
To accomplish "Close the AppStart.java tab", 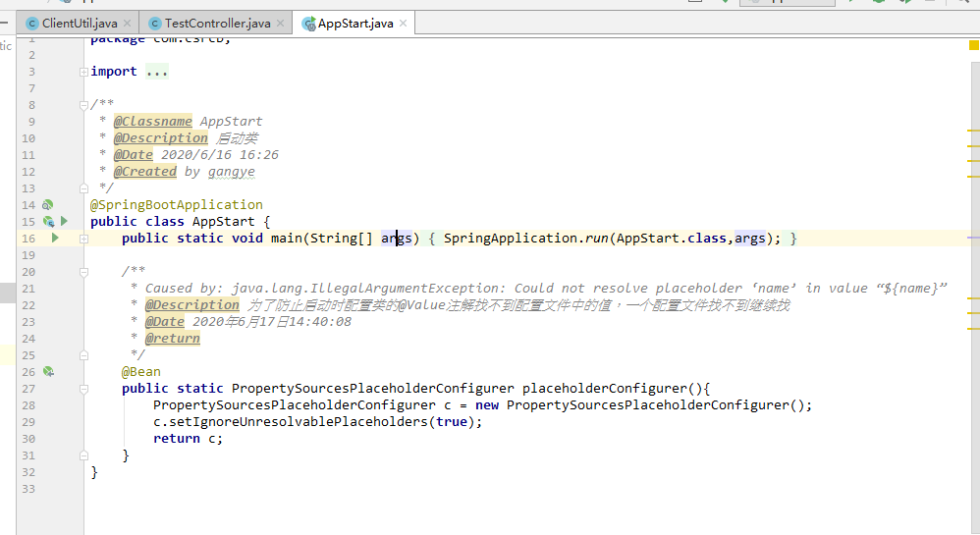I will tap(404, 24).
